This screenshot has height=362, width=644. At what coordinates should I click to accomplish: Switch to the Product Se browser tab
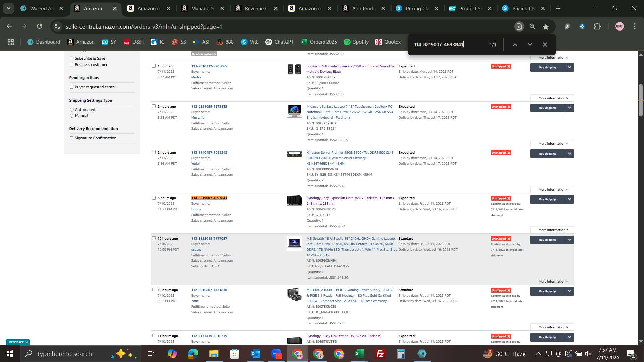470,9
